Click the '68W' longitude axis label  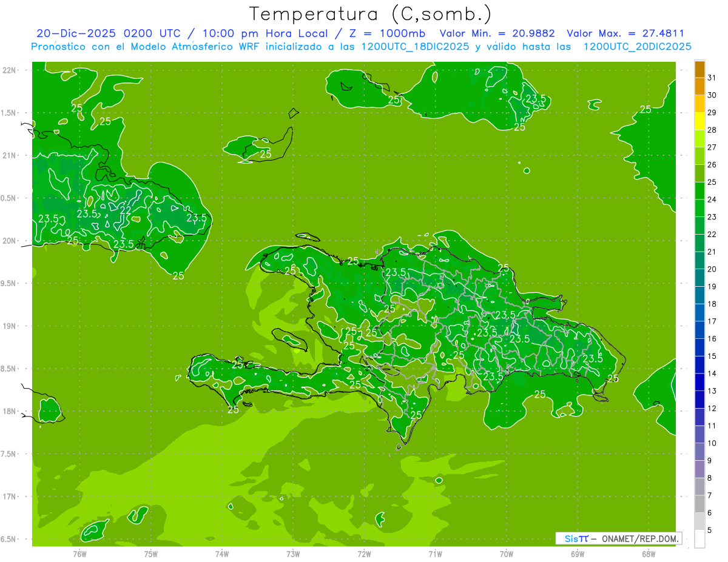point(649,554)
